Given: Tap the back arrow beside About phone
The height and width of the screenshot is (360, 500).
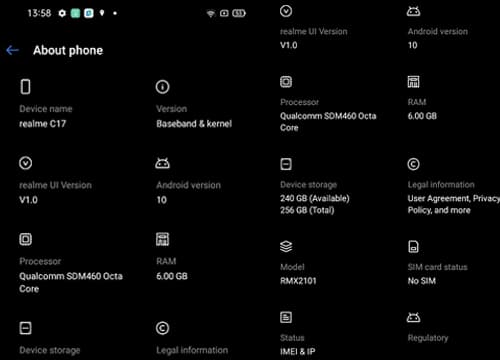Looking at the screenshot, I should tap(12, 50).
